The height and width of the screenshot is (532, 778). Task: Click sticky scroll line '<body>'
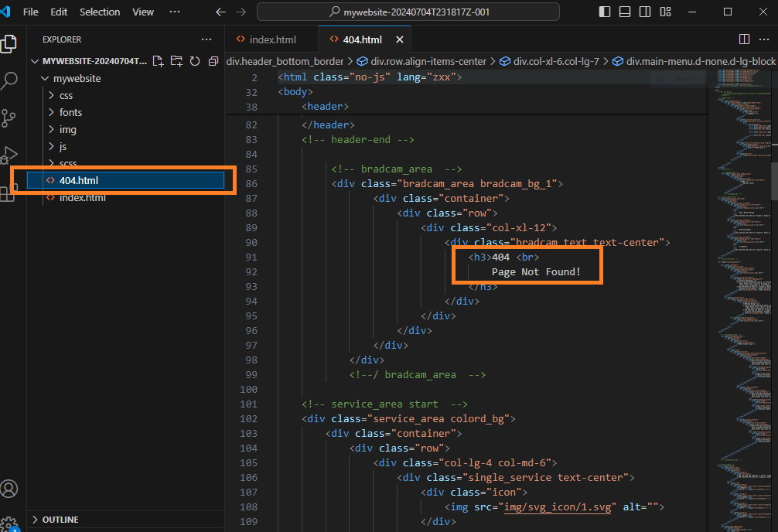pyautogui.click(x=295, y=92)
